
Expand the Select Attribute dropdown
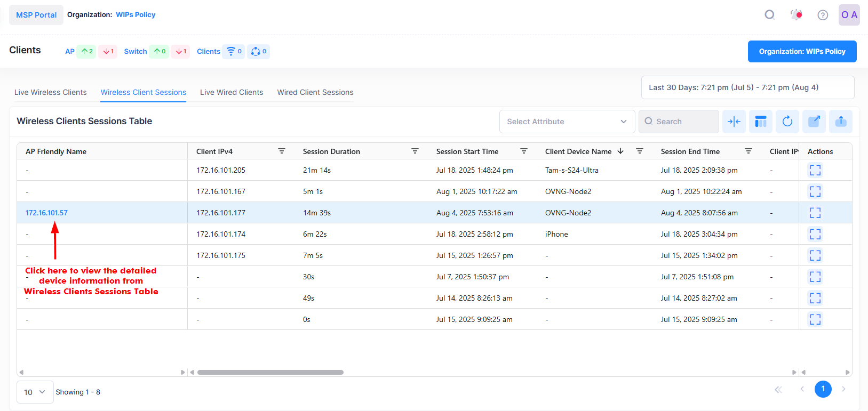567,122
